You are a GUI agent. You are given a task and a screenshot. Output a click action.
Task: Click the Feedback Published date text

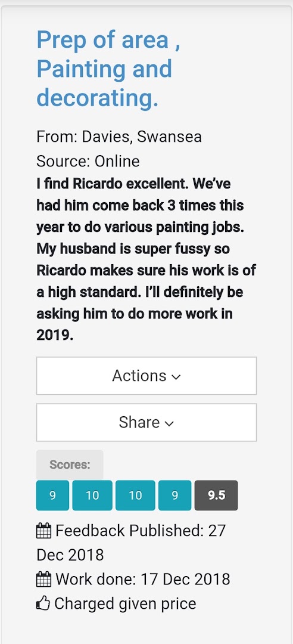pyautogui.click(x=132, y=543)
